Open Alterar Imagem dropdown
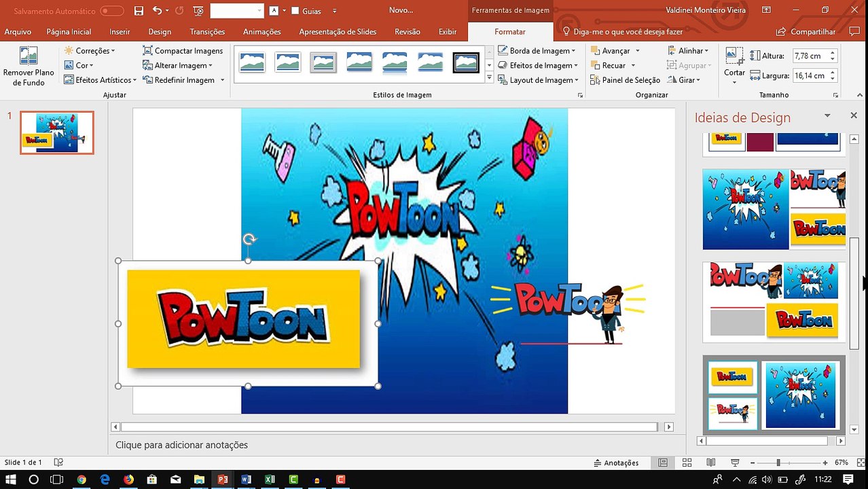Image resolution: width=868 pixels, height=489 pixels. click(178, 65)
